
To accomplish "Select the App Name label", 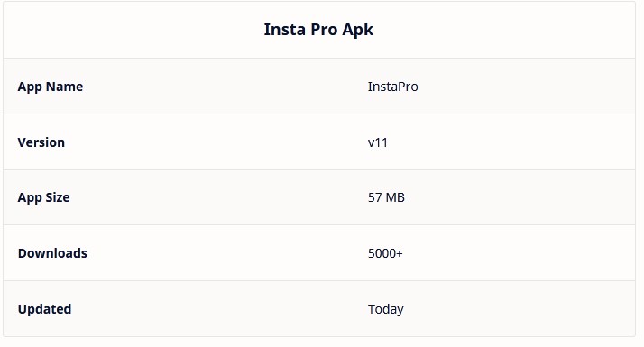I will pyautogui.click(x=51, y=87).
